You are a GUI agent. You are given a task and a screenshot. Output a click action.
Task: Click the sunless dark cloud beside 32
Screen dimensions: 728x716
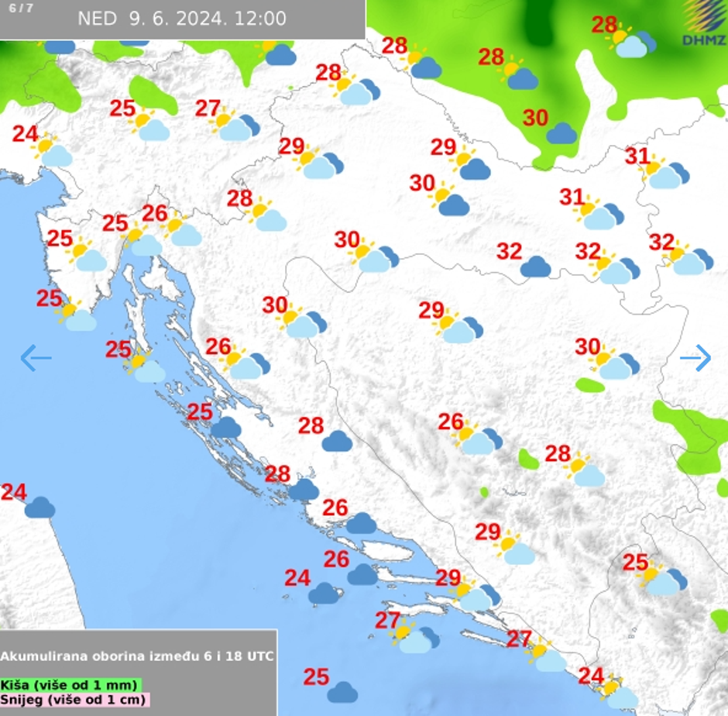[535, 267]
